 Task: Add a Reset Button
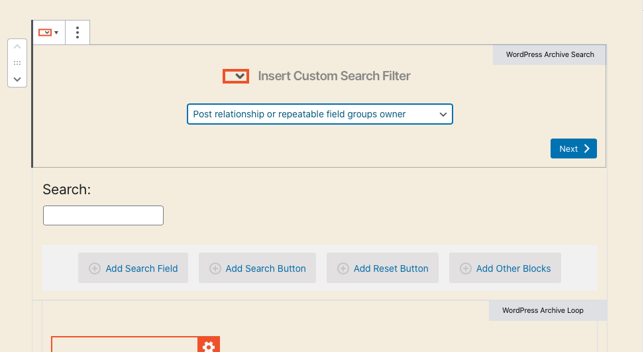(x=382, y=268)
